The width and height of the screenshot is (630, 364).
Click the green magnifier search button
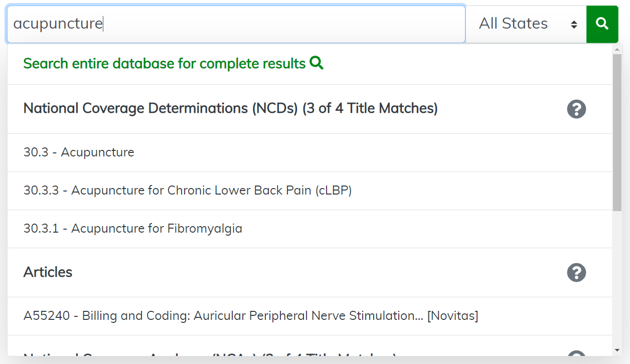(602, 24)
